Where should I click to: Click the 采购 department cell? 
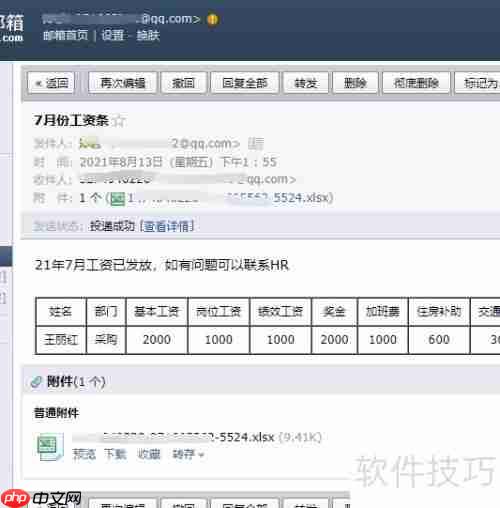point(106,340)
